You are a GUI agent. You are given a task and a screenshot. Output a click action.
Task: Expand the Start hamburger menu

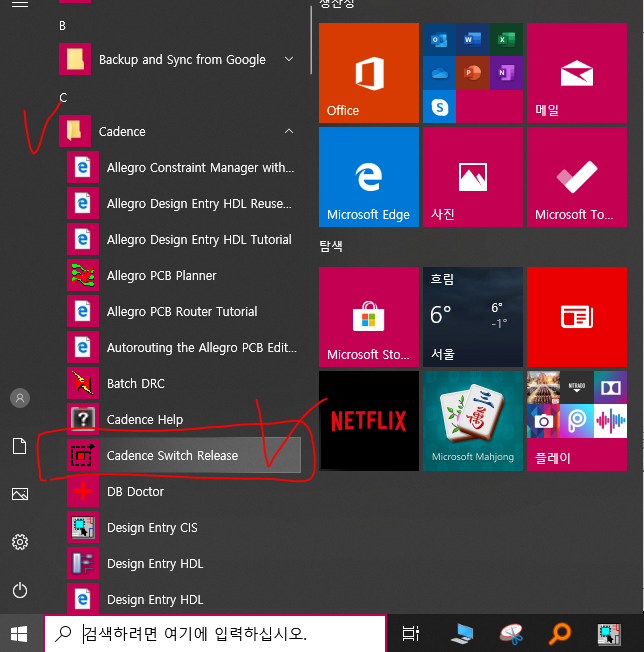pos(20,4)
